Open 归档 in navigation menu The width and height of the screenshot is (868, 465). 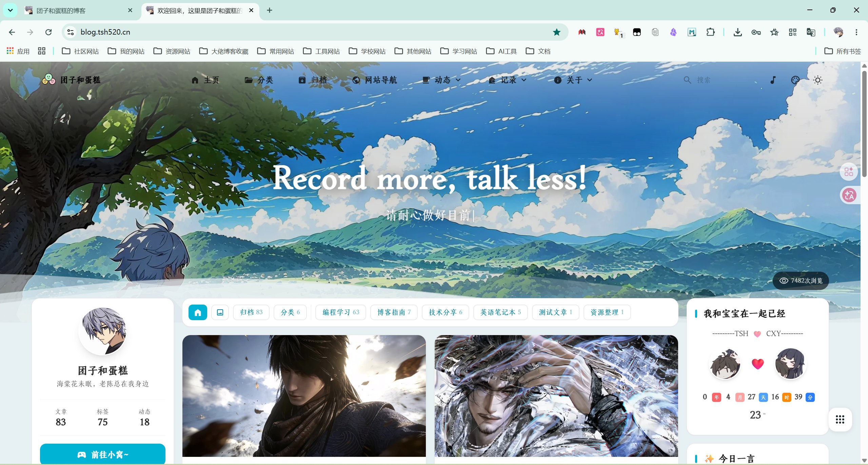[313, 80]
